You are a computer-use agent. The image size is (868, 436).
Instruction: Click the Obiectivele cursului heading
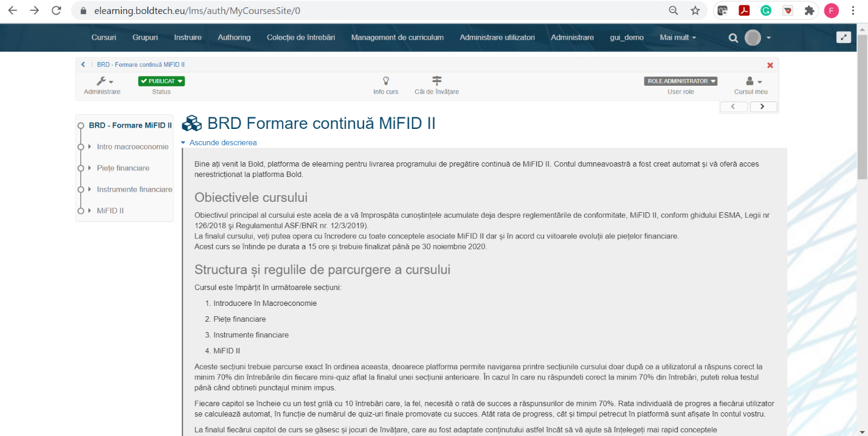tap(251, 198)
